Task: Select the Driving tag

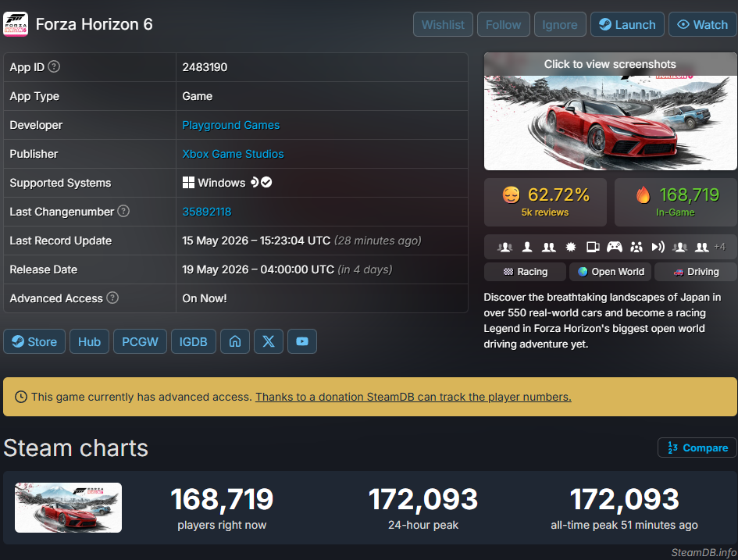Action: [696, 272]
